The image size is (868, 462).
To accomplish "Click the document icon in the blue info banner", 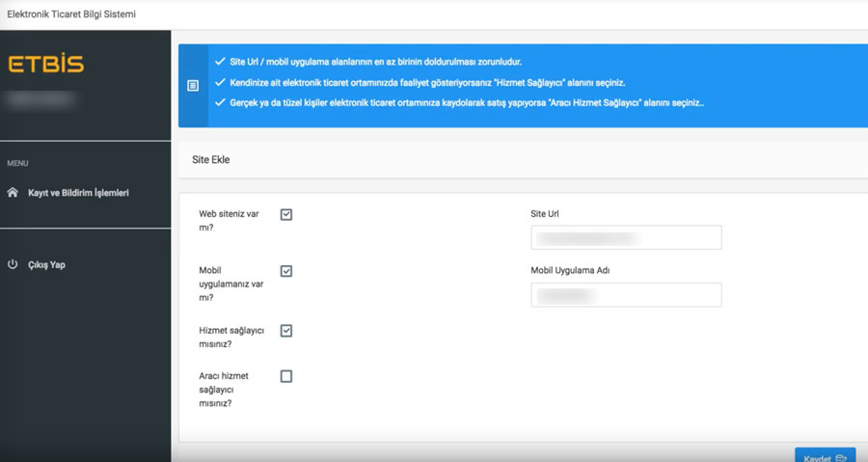I will pyautogui.click(x=193, y=86).
